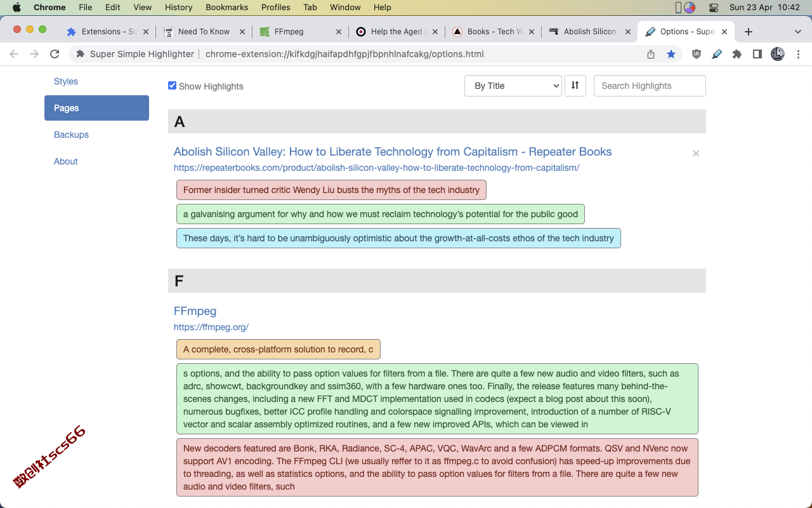Open the Window menu
Image resolution: width=812 pixels, height=508 pixels.
[346, 7]
